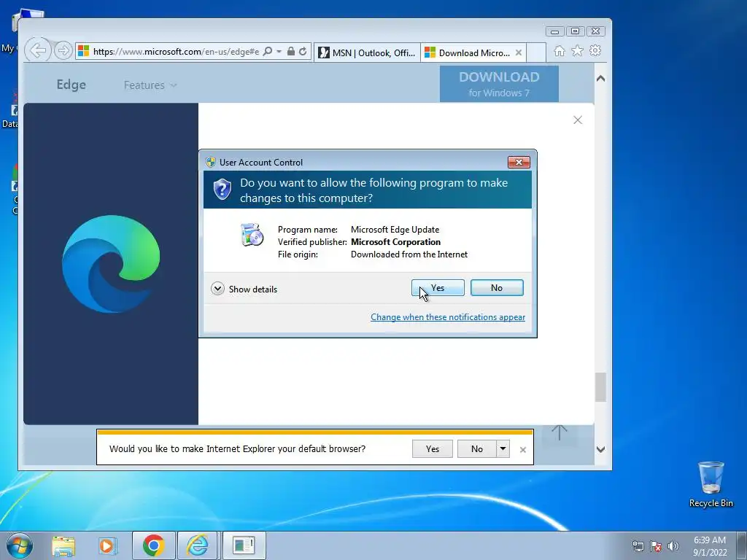The height and width of the screenshot is (560, 747).
Task: Click the scrollbar up arrow
Action: coord(601,79)
